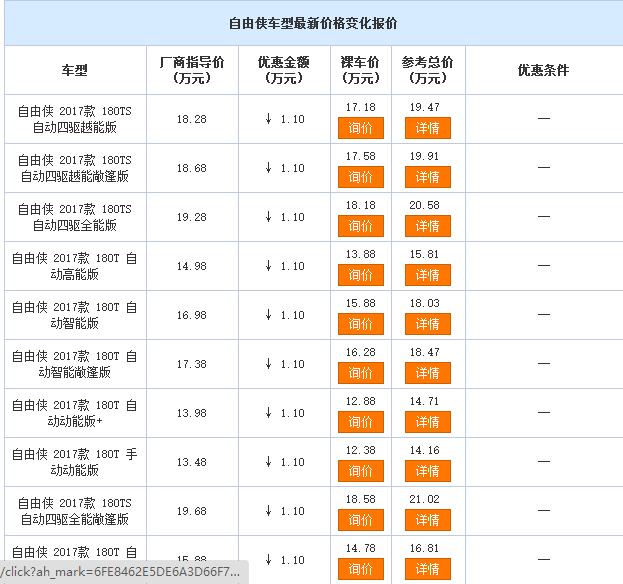Click column header 优惠条件
Viewport: 623px width, 584px height.
pyautogui.click(x=544, y=70)
